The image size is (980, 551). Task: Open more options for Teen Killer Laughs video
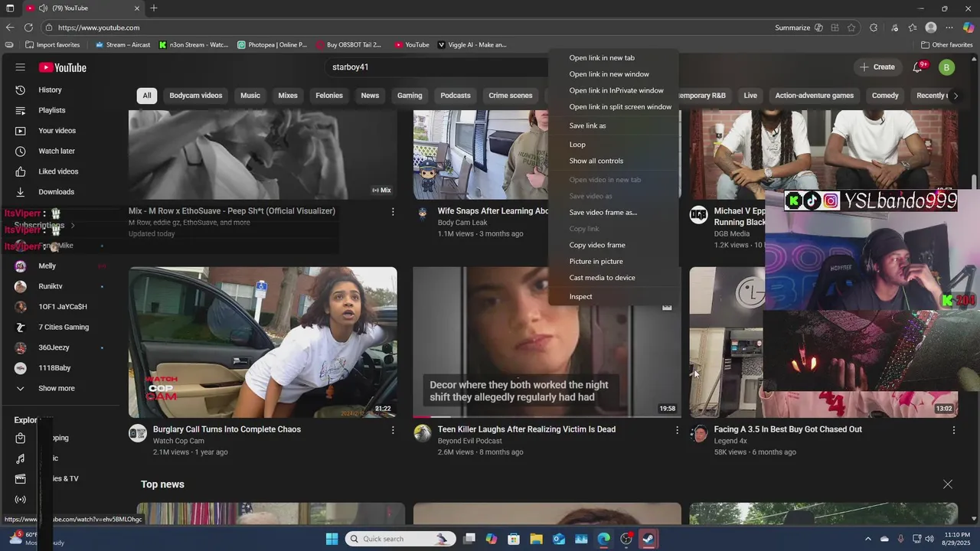click(677, 430)
